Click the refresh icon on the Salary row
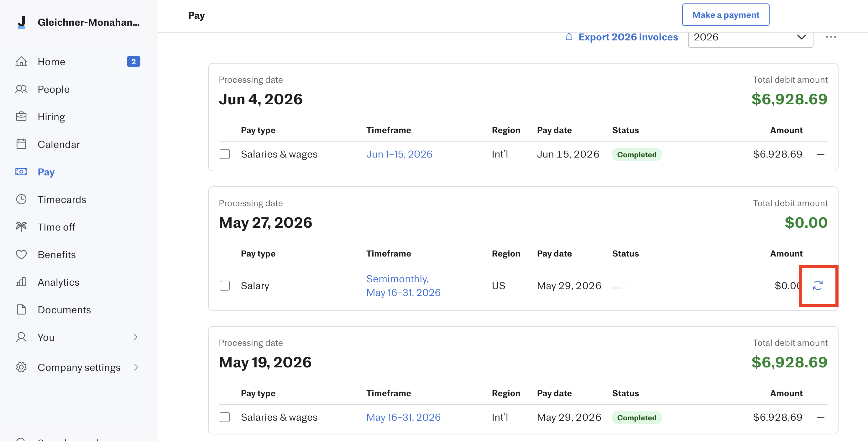 coord(818,285)
